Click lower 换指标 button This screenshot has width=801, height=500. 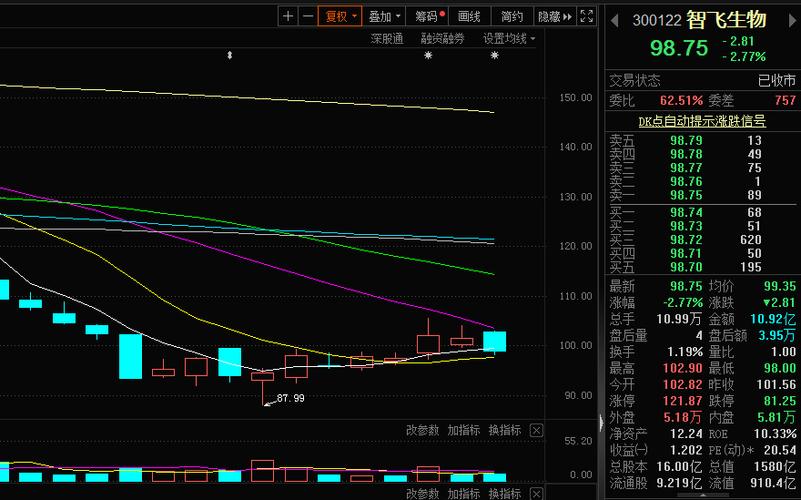[x=505, y=494]
